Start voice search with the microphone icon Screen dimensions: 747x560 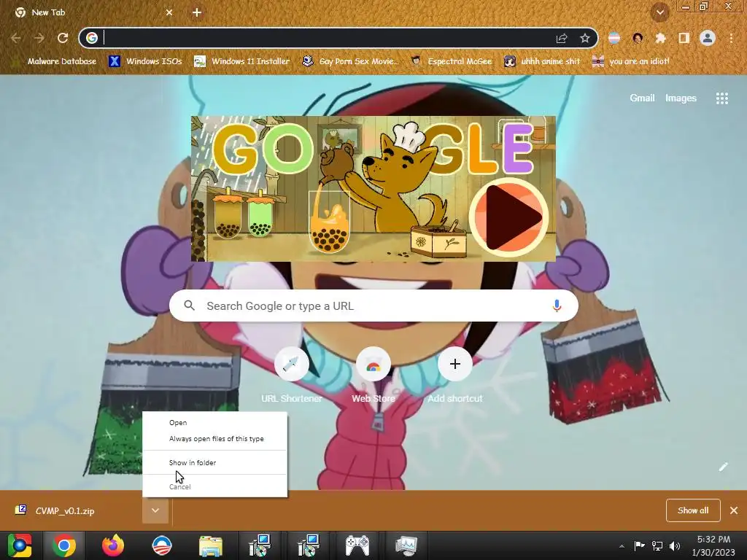coord(557,306)
